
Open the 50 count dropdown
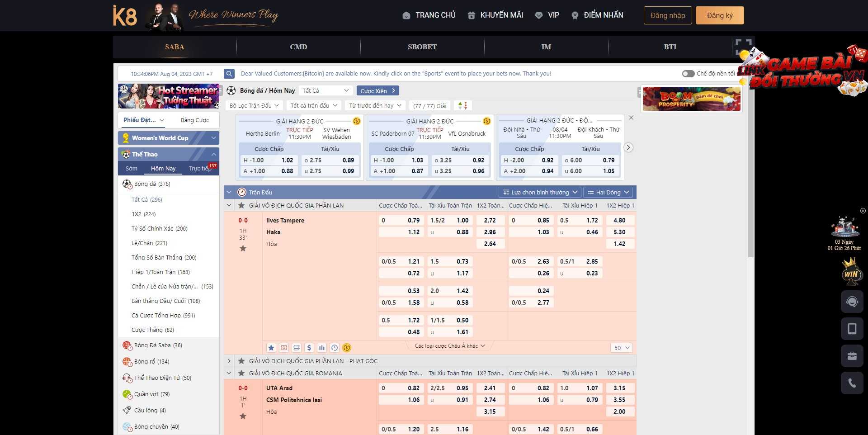click(x=621, y=348)
